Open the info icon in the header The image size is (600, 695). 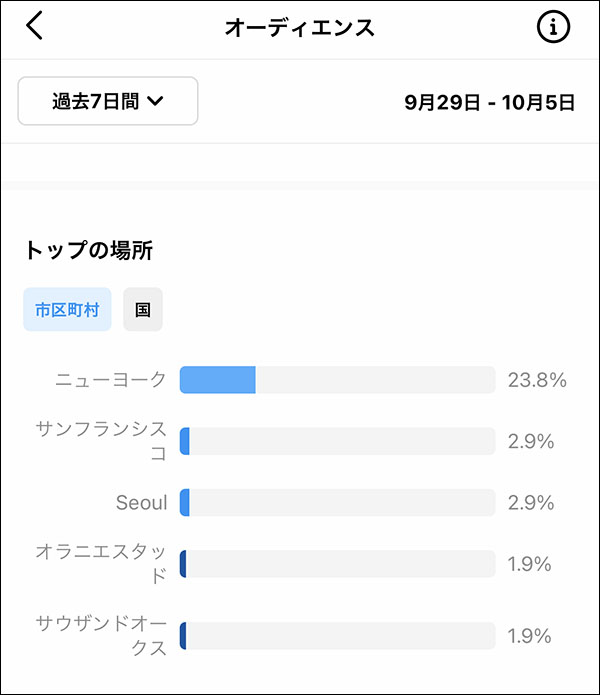553,27
